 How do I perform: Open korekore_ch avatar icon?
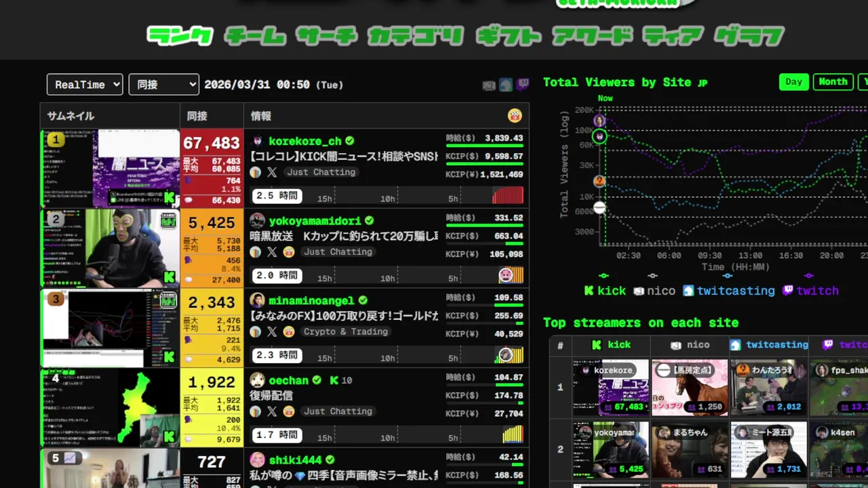pyautogui.click(x=257, y=141)
